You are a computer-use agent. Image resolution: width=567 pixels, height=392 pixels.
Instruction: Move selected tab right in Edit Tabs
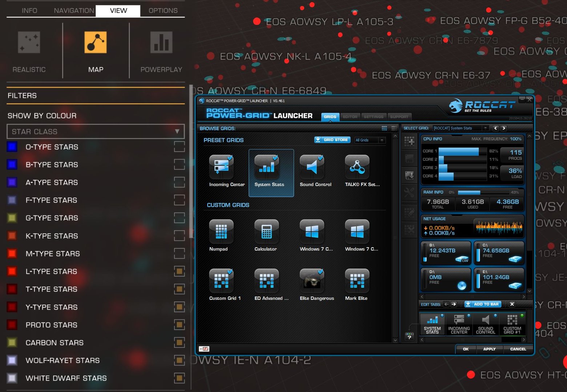click(454, 304)
